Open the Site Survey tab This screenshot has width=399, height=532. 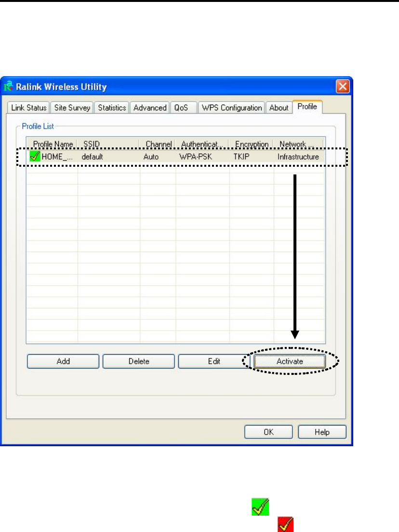point(72,107)
